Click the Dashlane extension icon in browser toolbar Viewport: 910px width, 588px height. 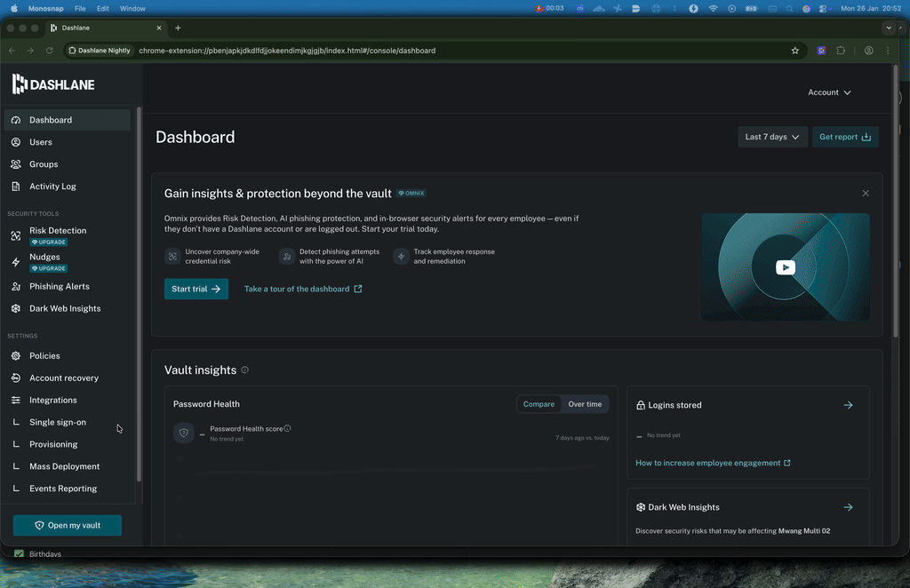(x=821, y=51)
